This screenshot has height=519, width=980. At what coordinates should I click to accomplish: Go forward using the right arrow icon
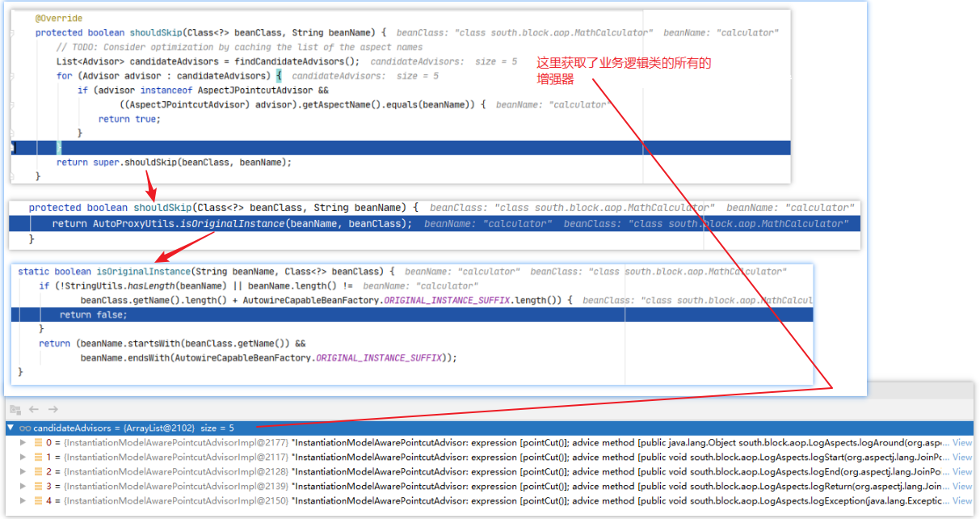[53, 410]
